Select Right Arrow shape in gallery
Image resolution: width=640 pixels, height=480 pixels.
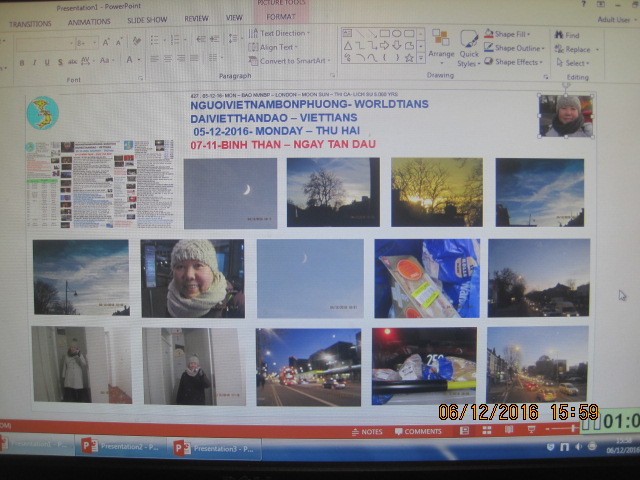click(x=384, y=45)
